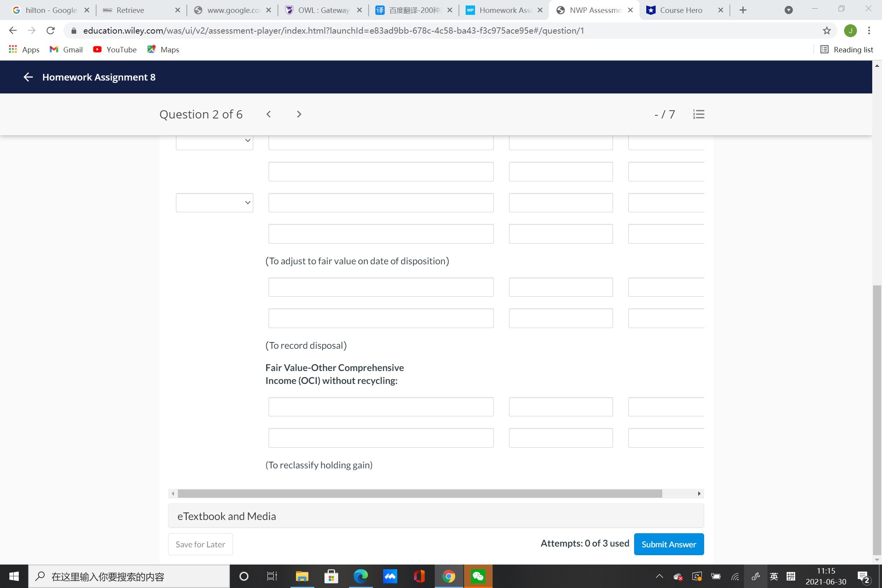
Task: Open YouTube bookmark shortcut
Action: tap(114, 49)
